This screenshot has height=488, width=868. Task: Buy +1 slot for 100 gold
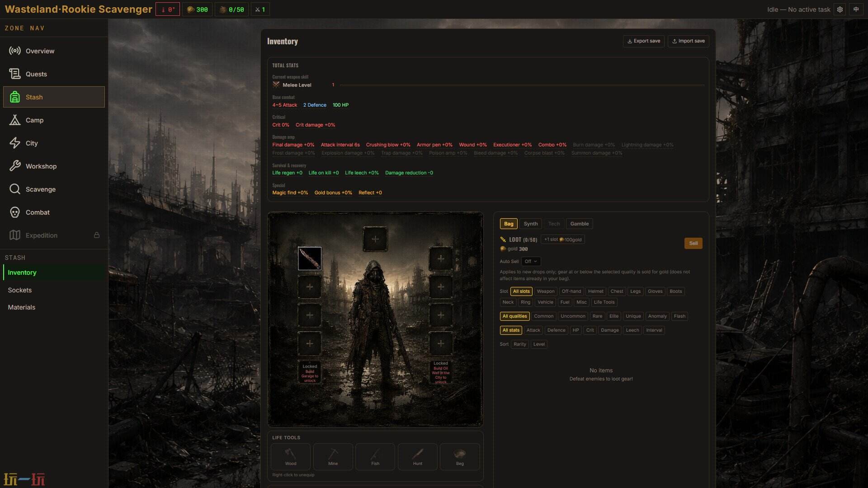563,240
